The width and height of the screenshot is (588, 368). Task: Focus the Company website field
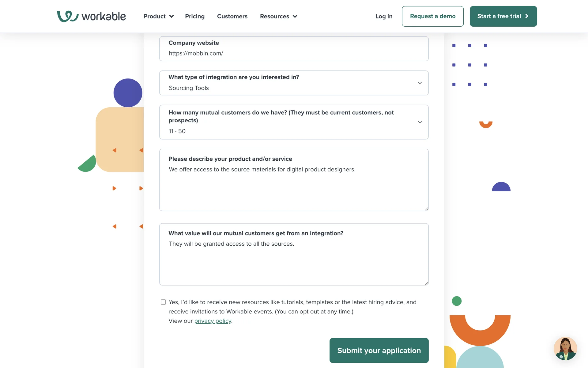tap(293, 53)
